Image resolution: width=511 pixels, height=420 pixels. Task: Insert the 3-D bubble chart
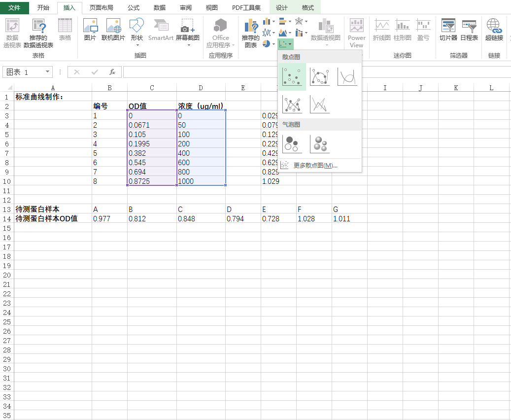320,144
